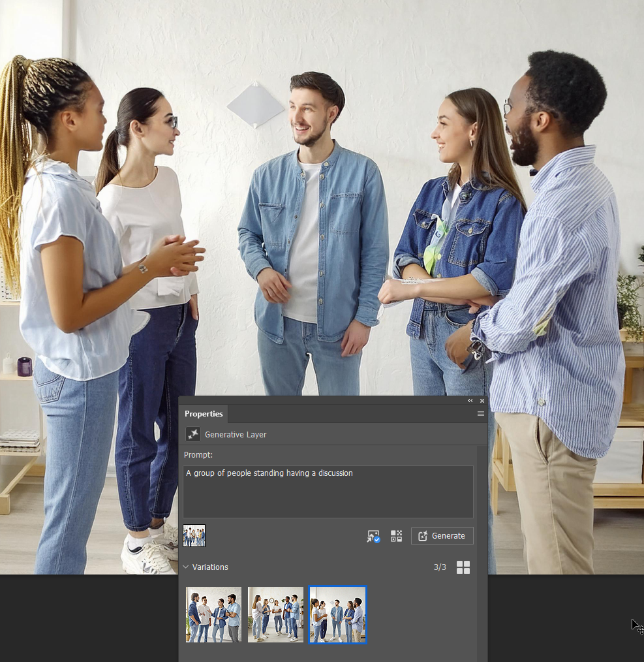
Task: Click the reference image icon with blue checkmark
Action: (x=373, y=535)
